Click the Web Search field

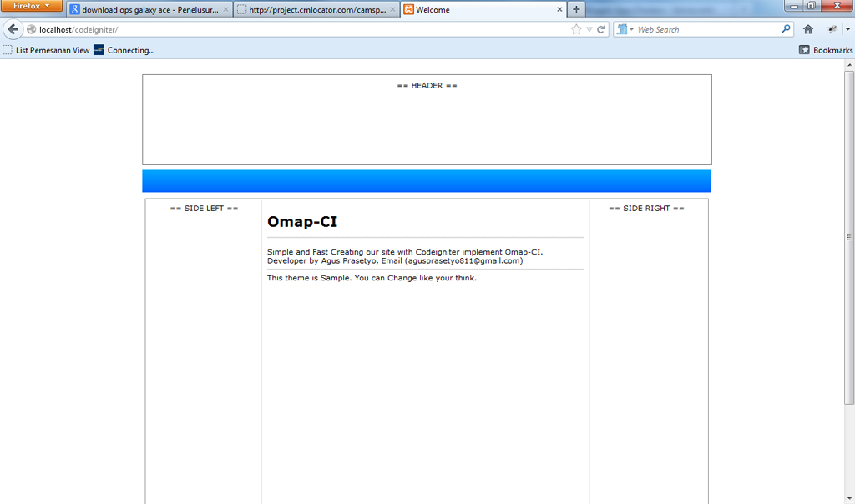708,29
